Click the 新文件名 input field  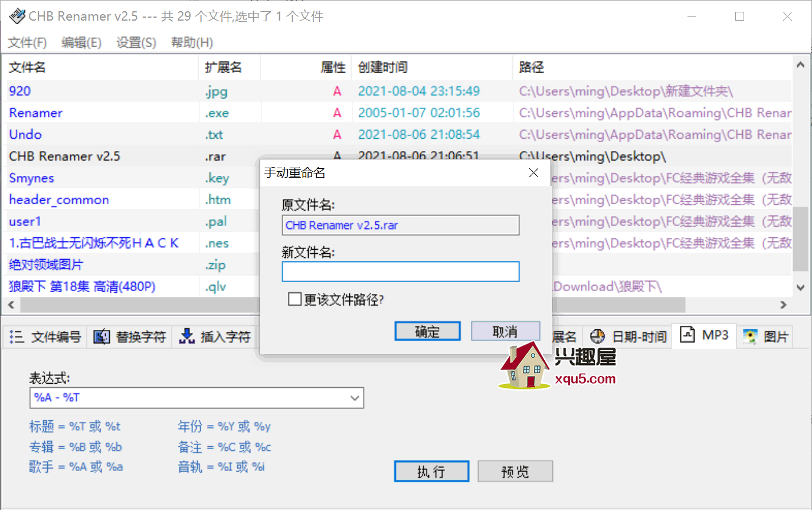coord(401,272)
